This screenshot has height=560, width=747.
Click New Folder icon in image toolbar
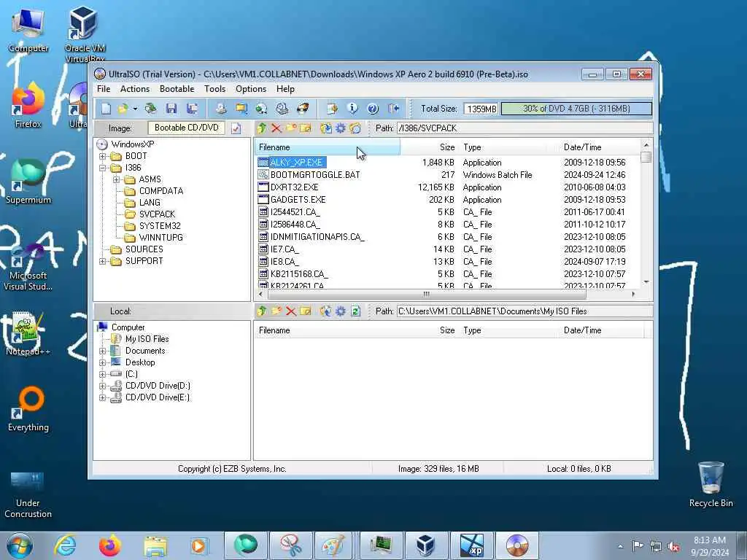tap(291, 128)
